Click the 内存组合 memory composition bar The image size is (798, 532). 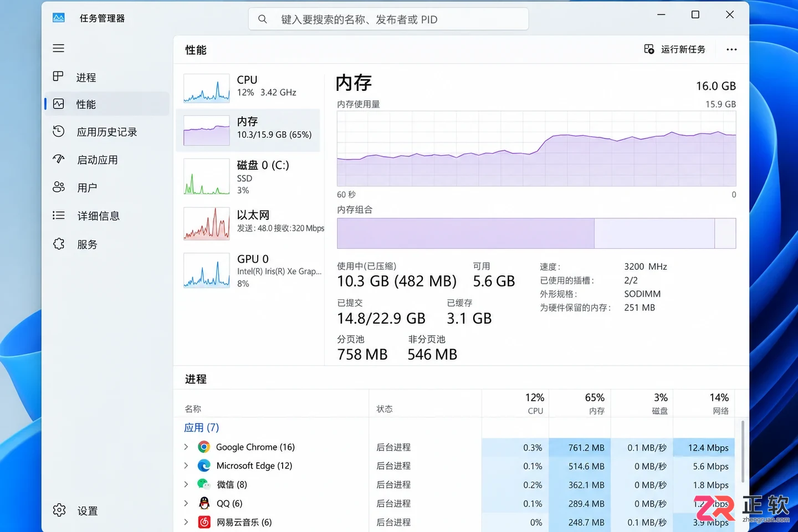coord(536,233)
